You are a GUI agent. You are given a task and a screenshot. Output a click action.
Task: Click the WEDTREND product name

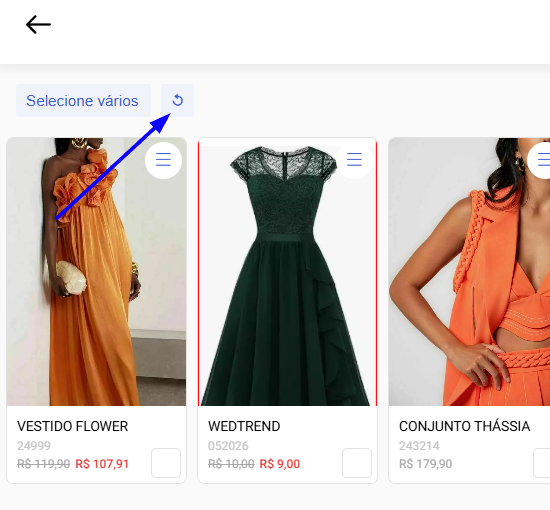(244, 427)
